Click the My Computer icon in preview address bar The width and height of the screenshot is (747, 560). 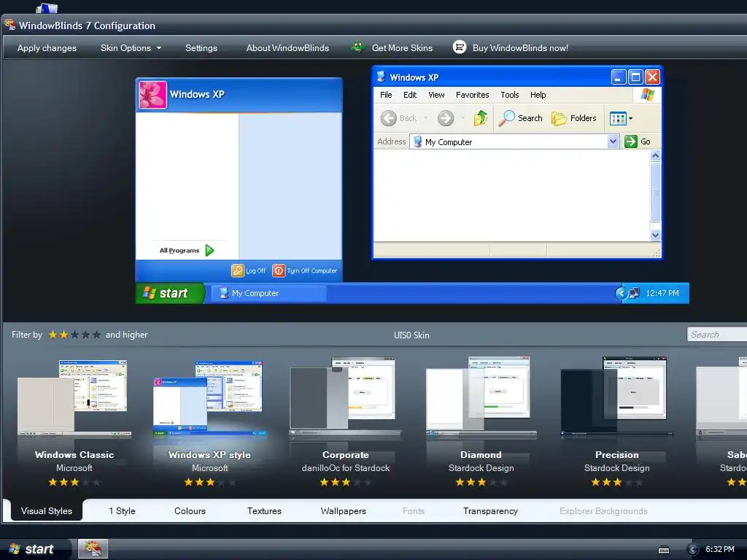point(417,141)
